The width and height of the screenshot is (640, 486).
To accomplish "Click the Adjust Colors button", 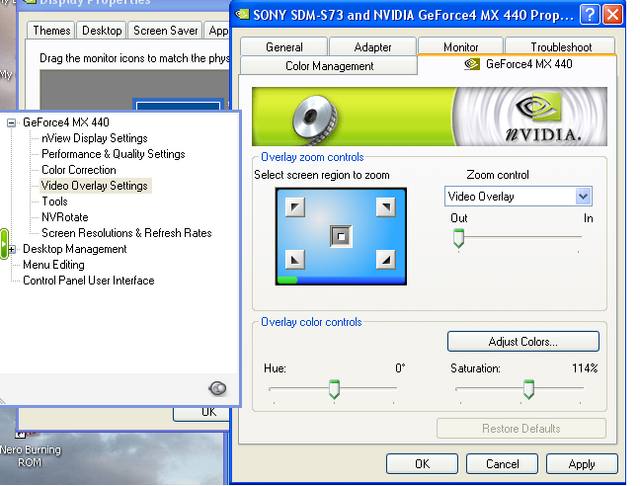I will coord(523,341).
